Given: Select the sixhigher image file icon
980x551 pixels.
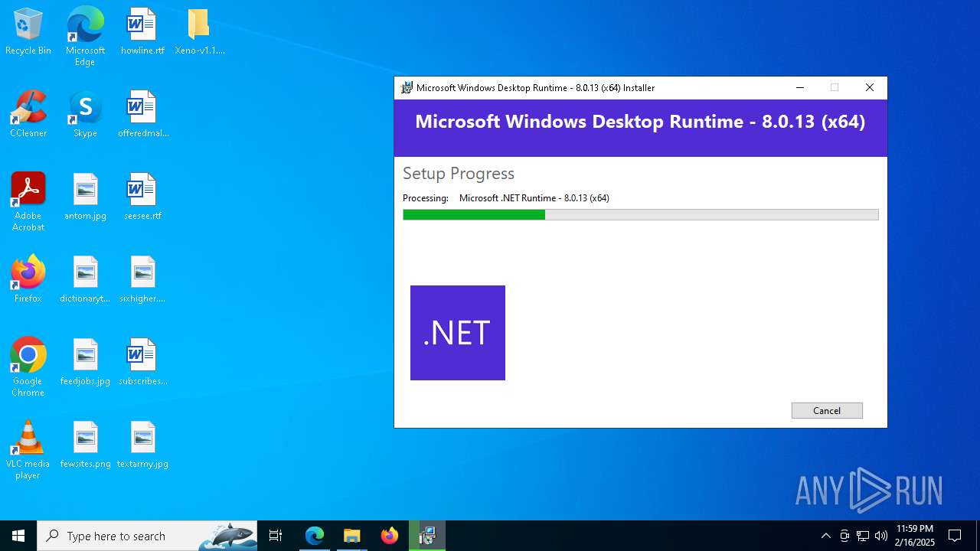Looking at the screenshot, I should (142, 279).
